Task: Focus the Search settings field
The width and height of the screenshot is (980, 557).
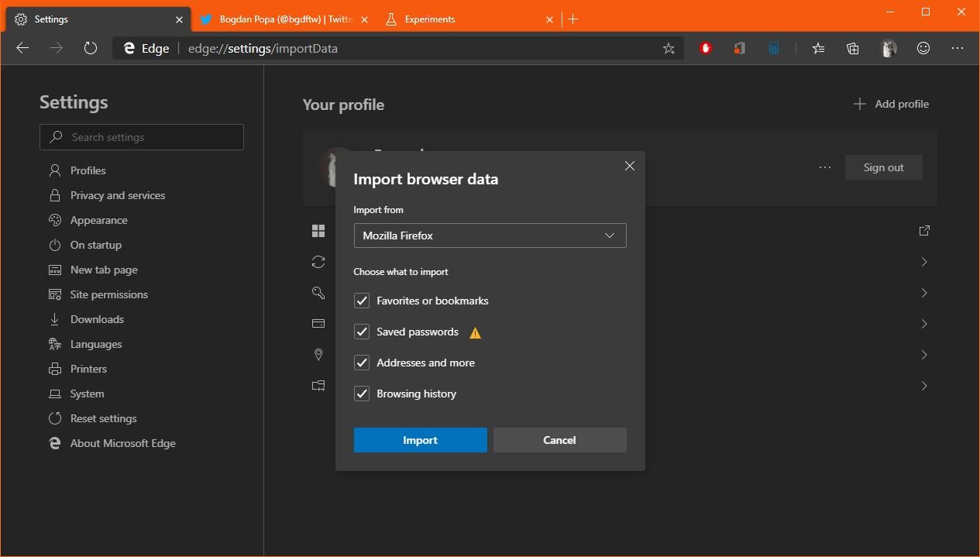Action: coord(142,137)
